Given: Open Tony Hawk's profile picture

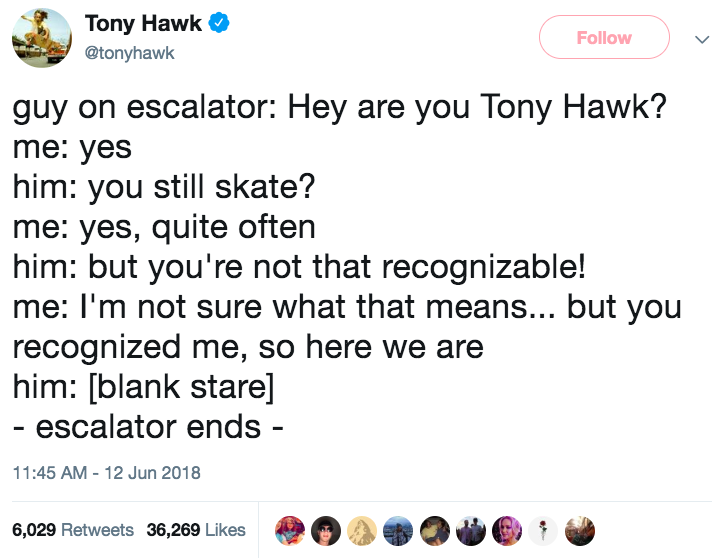Looking at the screenshot, I should [x=41, y=38].
